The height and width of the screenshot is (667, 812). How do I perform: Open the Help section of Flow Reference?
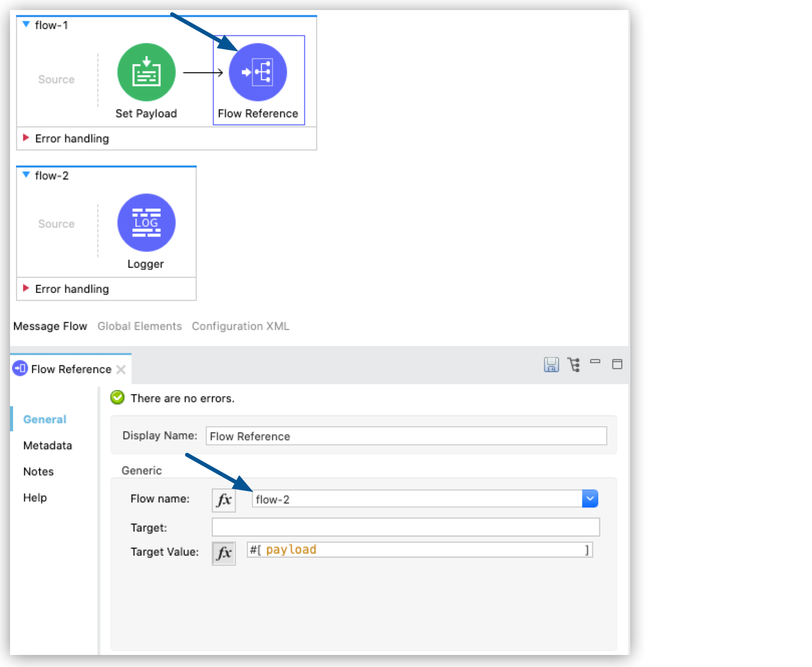[x=35, y=497]
